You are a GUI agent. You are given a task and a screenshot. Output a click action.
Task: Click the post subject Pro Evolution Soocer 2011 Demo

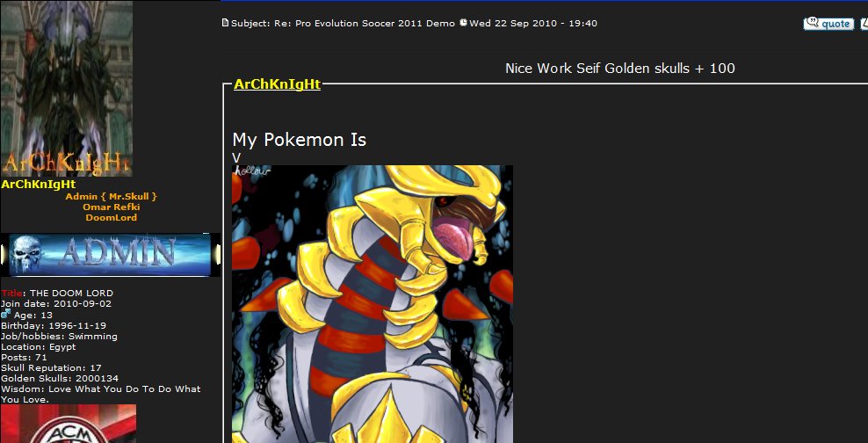click(x=365, y=23)
